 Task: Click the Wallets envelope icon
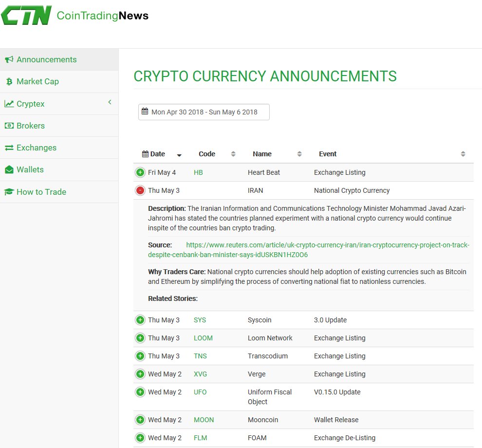(9, 170)
